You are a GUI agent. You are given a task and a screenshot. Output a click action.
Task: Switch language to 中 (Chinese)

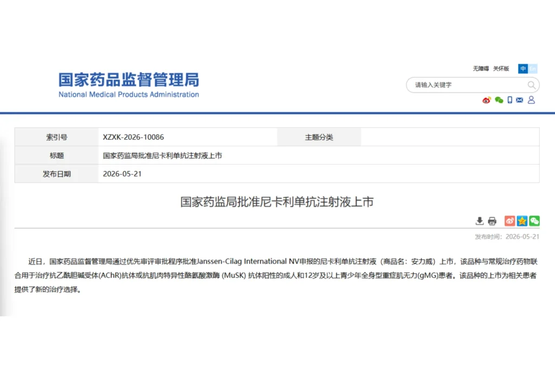point(523,69)
